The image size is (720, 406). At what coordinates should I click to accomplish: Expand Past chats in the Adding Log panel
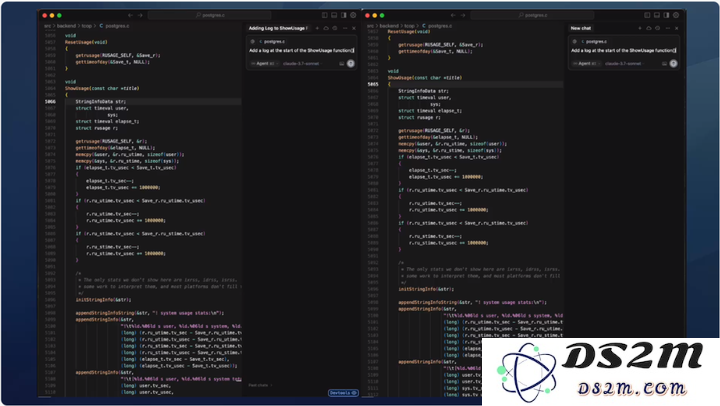point(260,385)
